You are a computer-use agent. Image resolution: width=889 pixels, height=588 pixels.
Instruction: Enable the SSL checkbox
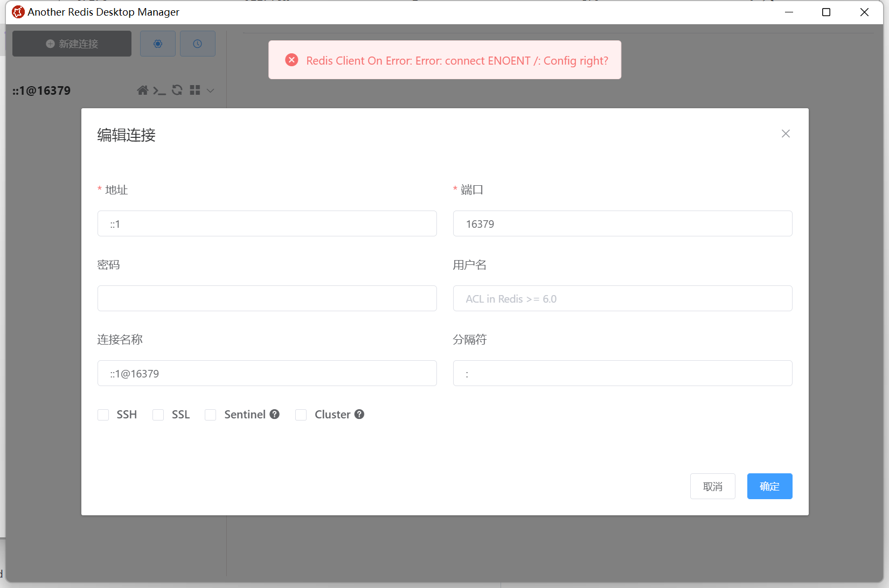[158, 415]
